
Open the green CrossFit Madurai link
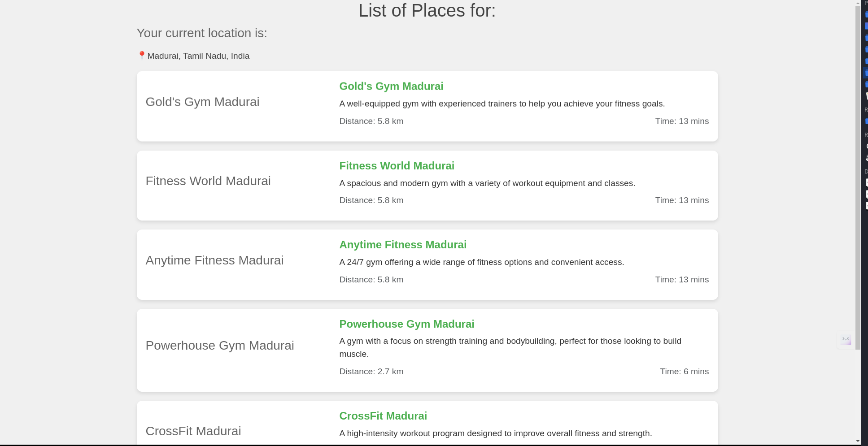[x=383, y=416]
